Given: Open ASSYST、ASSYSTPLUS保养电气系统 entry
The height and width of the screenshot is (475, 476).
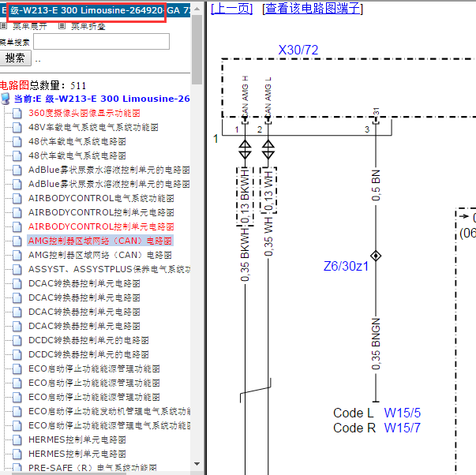Looking at the screenshot, I should [109, 269].
